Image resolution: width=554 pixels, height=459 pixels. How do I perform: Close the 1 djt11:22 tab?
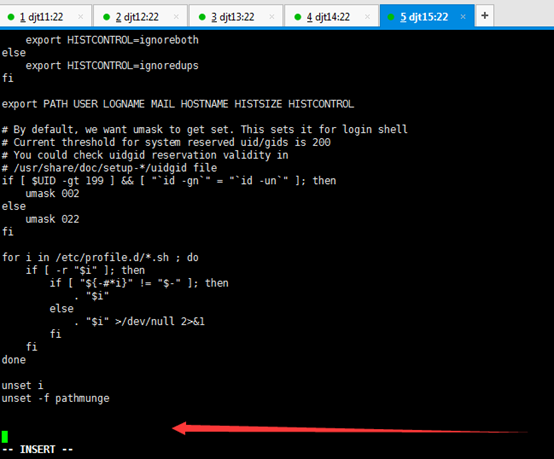[81, 17]
